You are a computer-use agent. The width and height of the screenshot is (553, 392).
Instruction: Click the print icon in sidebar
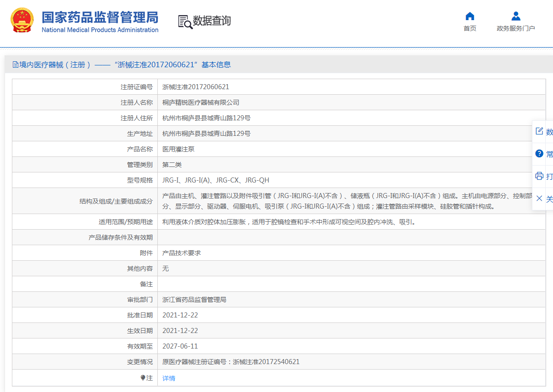(x=539, y=176)
